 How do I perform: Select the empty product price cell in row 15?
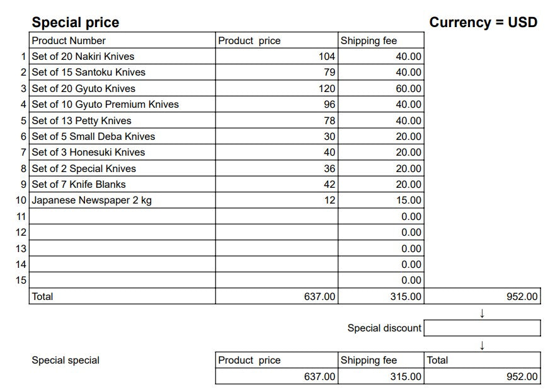pyautogui.click(x=277, y=280)
